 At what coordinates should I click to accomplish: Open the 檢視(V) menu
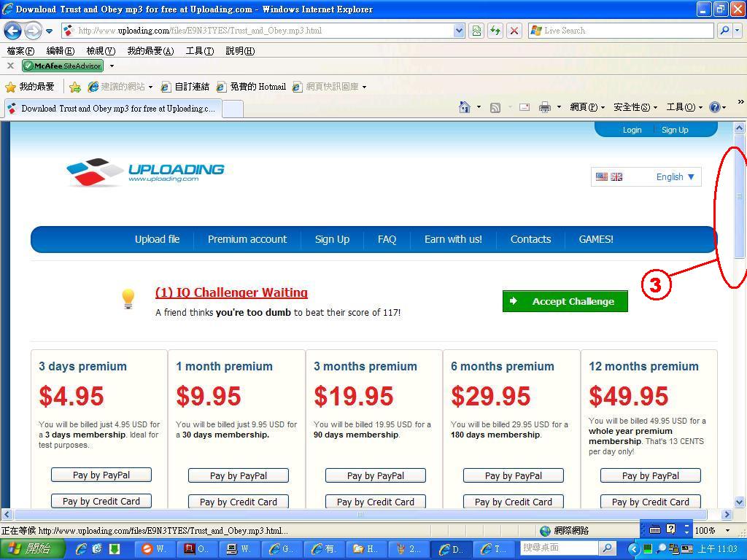[x=101, y=51]
